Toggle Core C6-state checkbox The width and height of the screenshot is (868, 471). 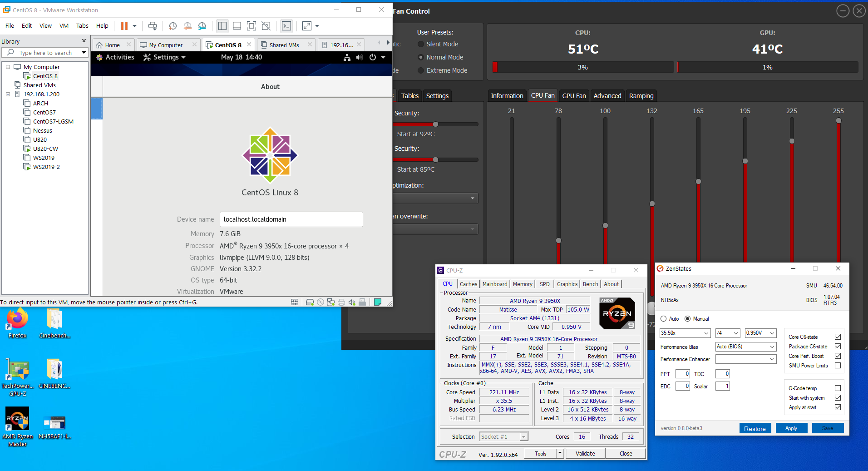(838, 337)
